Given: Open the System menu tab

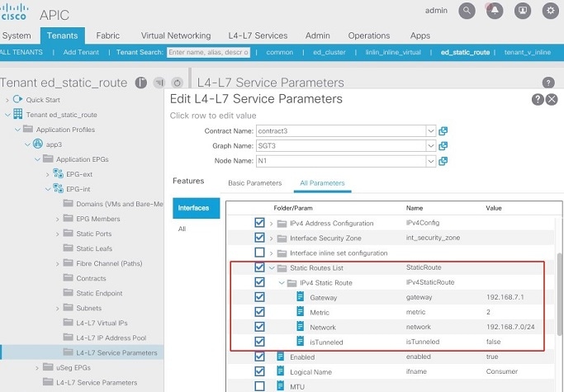Looking at the screenshot, I should (x=17, y=35).
